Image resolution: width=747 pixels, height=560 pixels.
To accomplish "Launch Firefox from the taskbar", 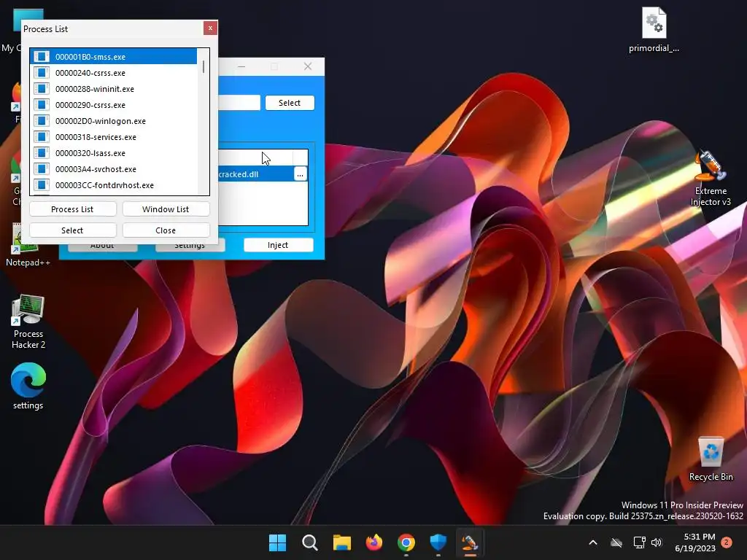I will (374, 542).
